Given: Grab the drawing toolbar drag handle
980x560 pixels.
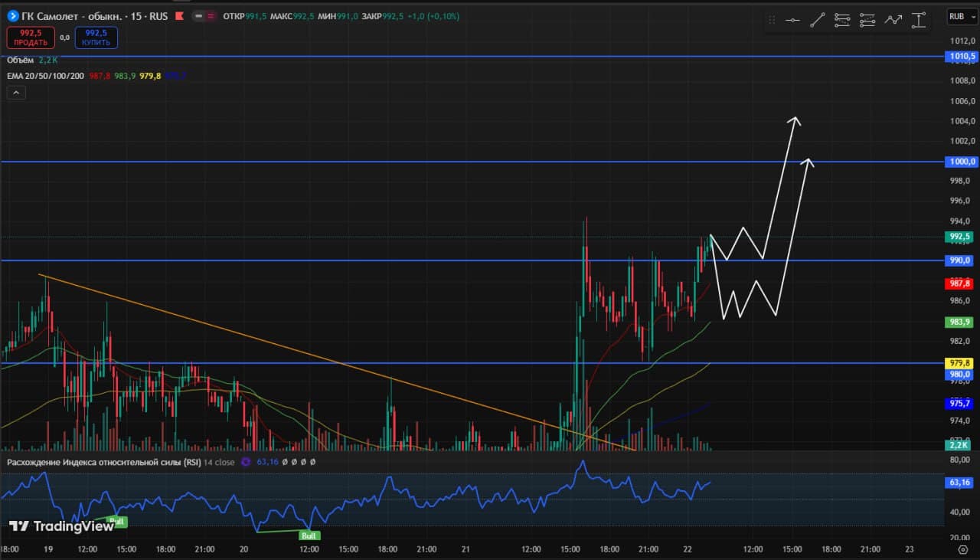Looking at the screenshot, I should tap(772, 21).
